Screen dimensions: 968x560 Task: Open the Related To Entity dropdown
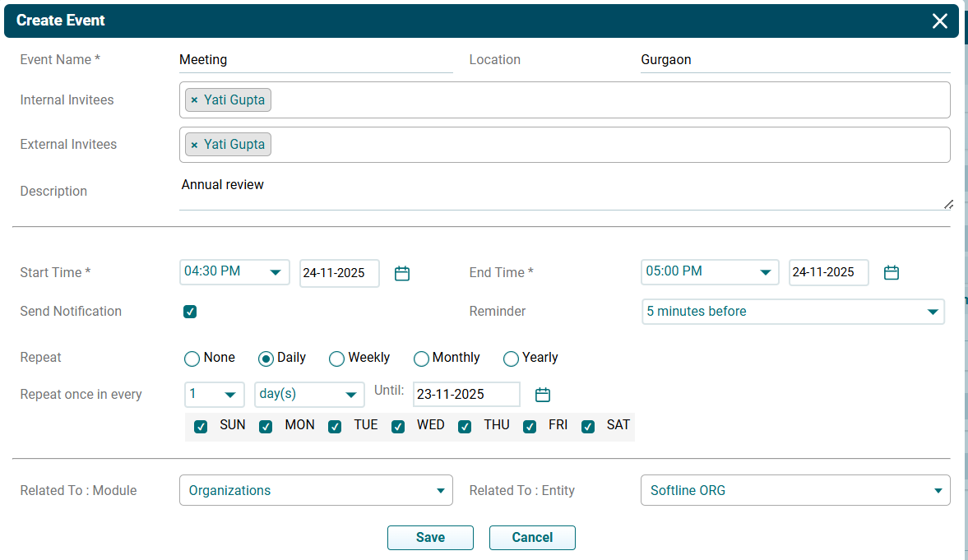click(794, 490)
